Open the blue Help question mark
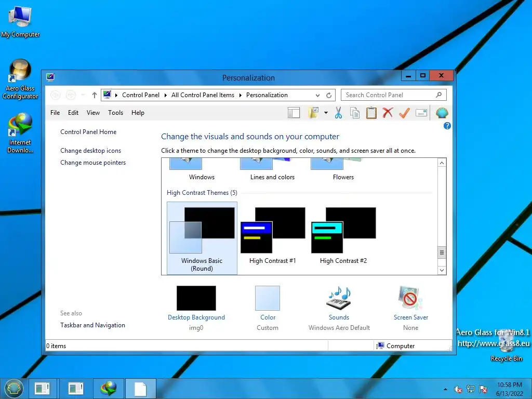Screen dimensions: 532x399 point(447,126)
